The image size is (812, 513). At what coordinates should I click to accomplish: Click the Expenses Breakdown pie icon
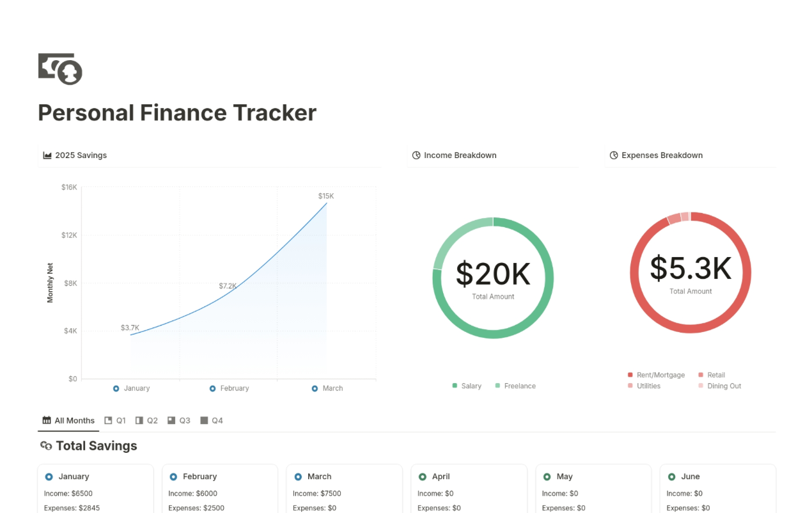pos(614,155)
